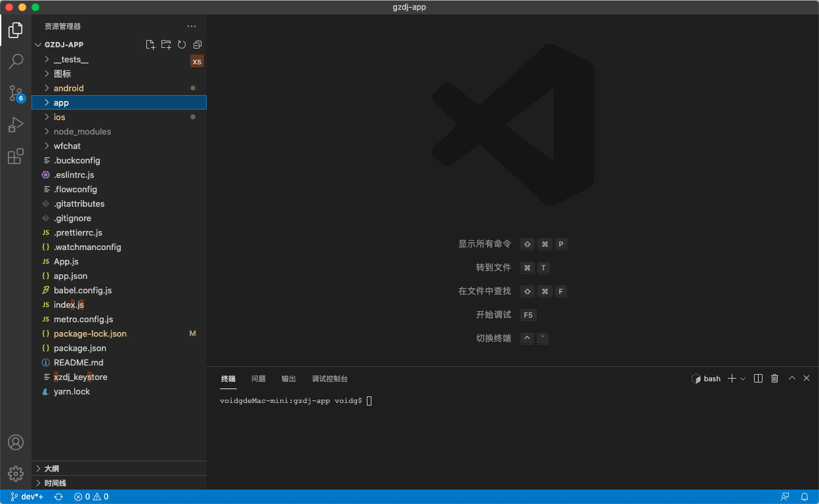This screenshot has height=504, width=819.
Task: Click the synchronize changes icon in status bar
Action: pos(58,497)
